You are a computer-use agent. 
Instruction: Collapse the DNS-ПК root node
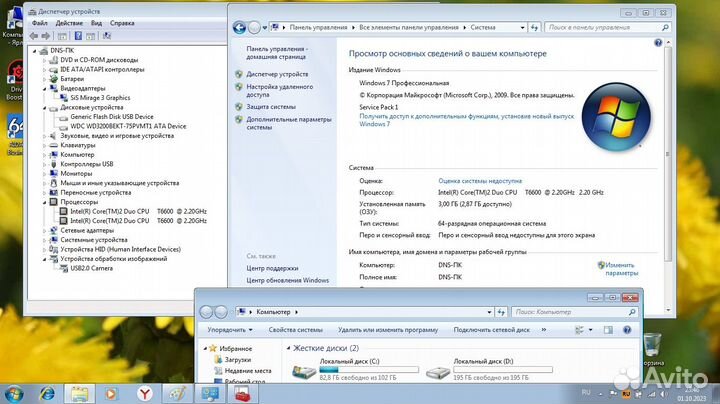click(35, 51)
